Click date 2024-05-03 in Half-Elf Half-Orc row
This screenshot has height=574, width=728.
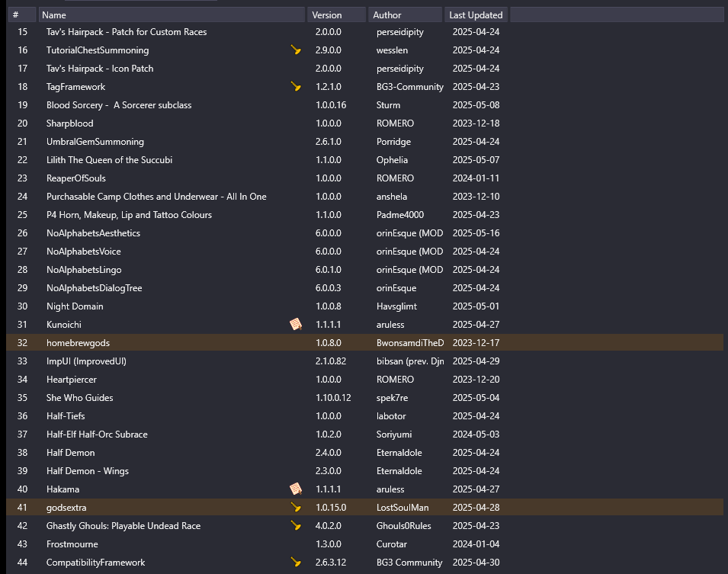click(x=476, y=435)
